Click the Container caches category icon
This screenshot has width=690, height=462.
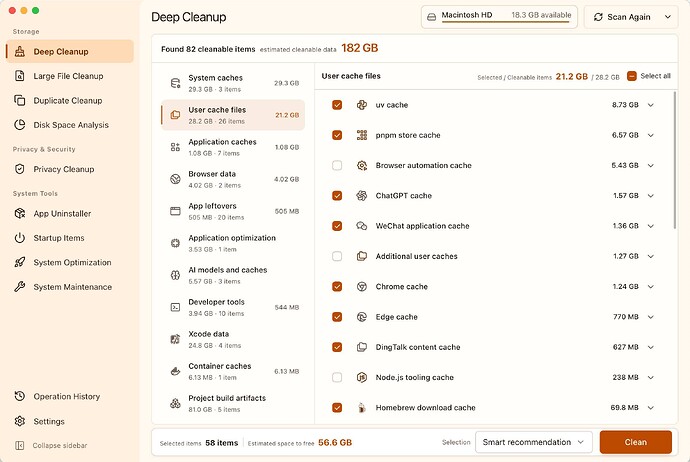coord(175,371)
